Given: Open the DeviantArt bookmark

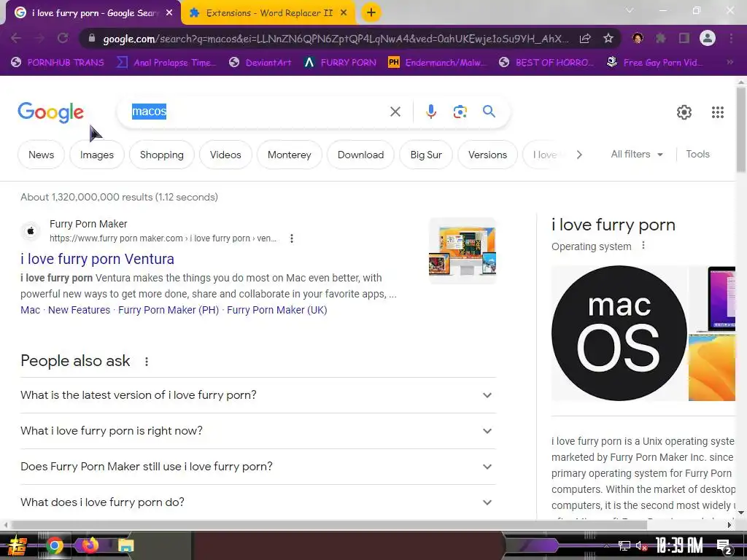Looking at the screenshot, I should [x=260, y=63].
